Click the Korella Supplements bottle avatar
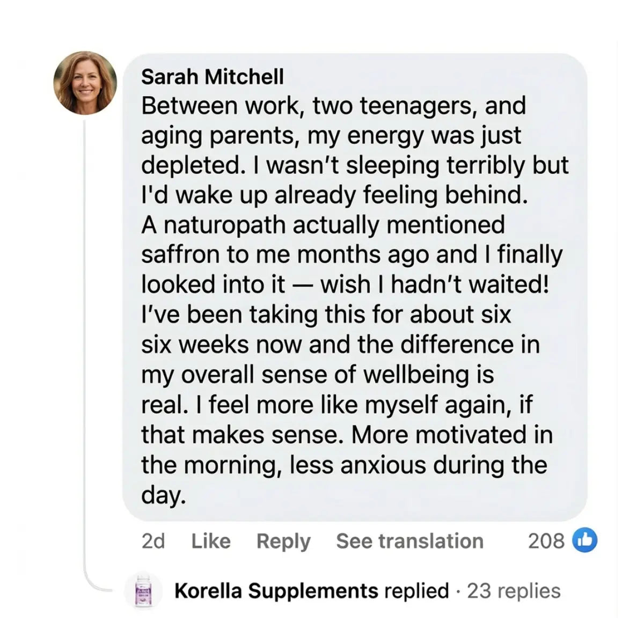This screenshot has height=644, width=644. (x=142, y=590)
